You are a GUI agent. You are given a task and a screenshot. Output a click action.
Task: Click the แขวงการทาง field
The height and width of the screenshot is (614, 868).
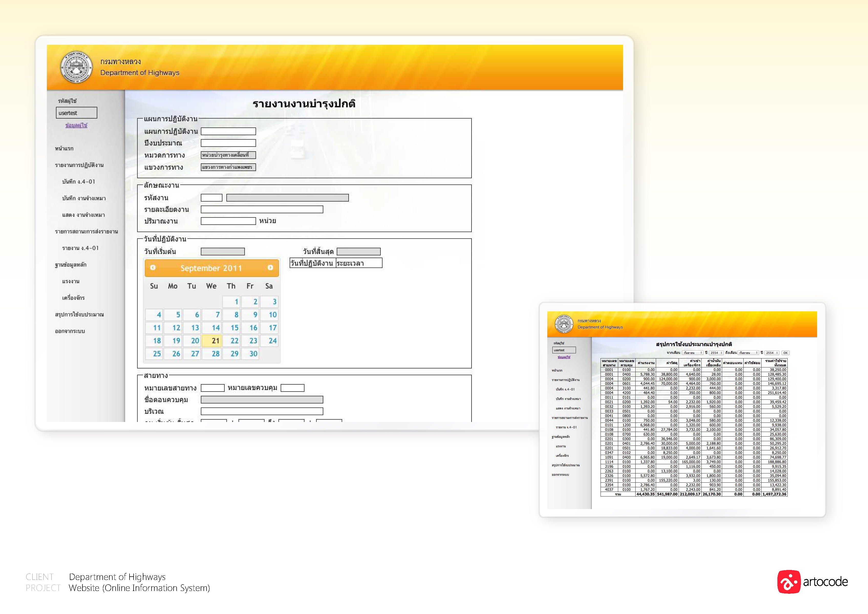[x=228, y=167]
